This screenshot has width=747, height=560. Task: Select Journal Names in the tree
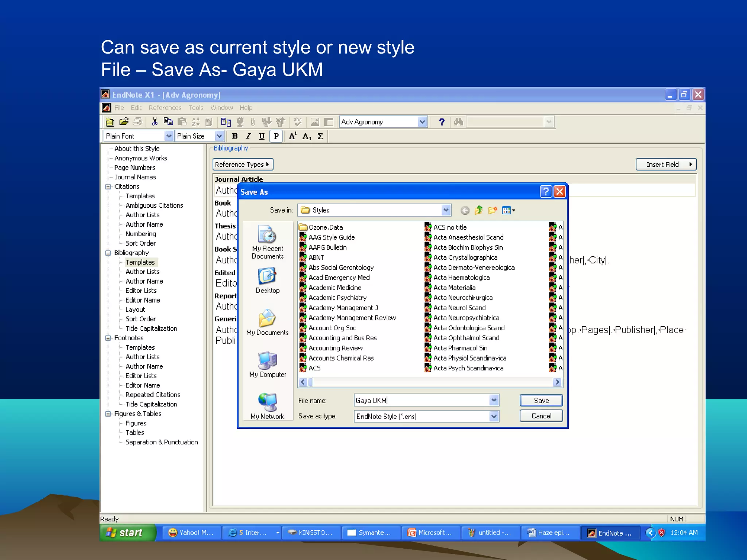pyautogui.click(x=135, y=177)
